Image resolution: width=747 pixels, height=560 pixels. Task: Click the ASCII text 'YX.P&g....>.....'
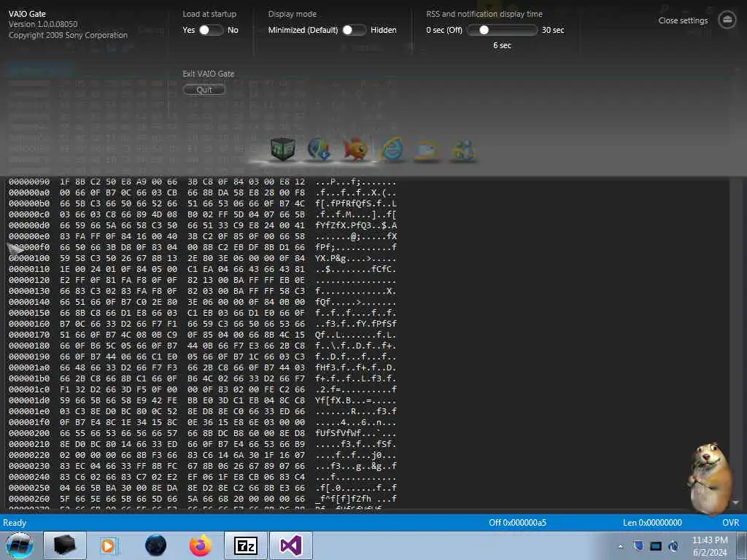356,258
